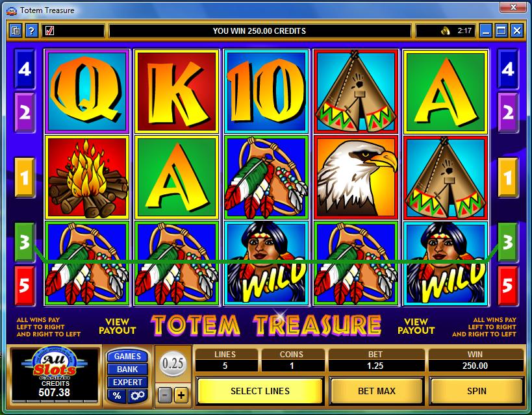Image resolution: width=532 pixels, height=415 pixels.
Task: Open left VIEW PAYOUT link
Action: (x=117, y=326)
